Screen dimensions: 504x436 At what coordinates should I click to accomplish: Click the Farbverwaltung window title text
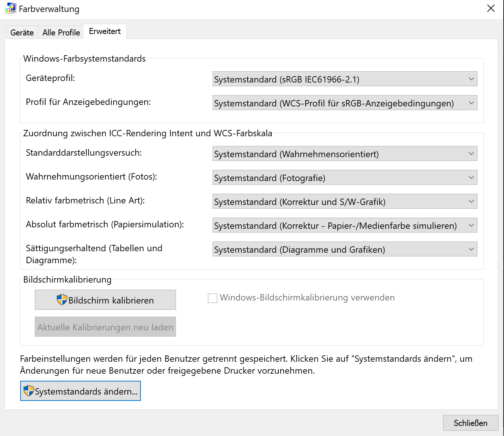tap(49, 9)
